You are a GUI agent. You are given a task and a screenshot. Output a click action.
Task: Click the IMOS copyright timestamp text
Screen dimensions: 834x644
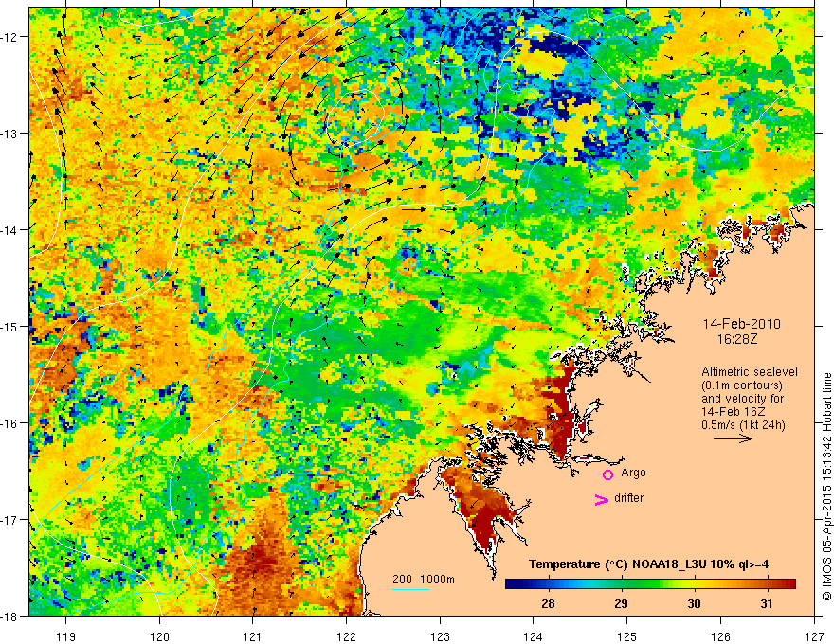tap(826, 486)
